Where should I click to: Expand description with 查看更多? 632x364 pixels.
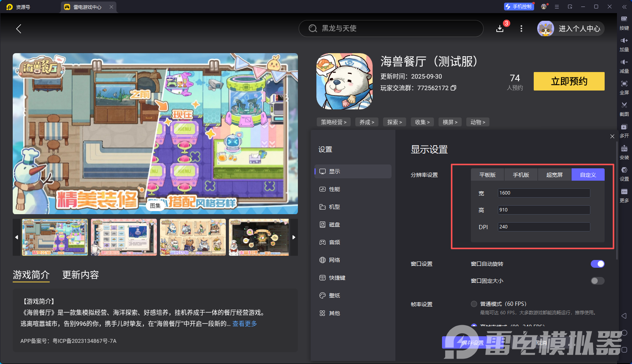[x=244, y=324]
